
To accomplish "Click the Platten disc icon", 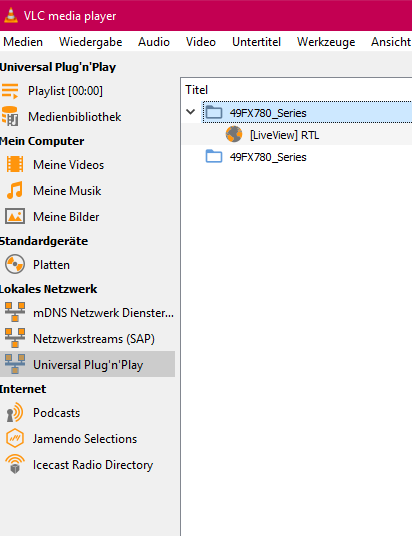I will point(15,264).
